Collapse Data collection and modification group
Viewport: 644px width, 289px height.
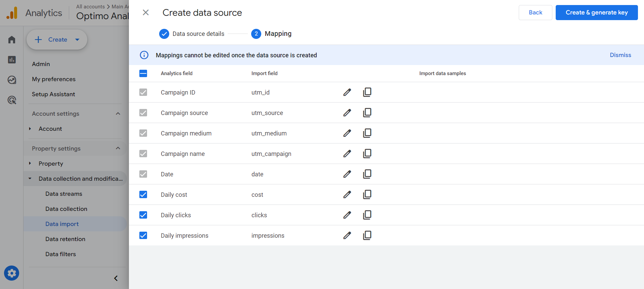coord(30,179)
